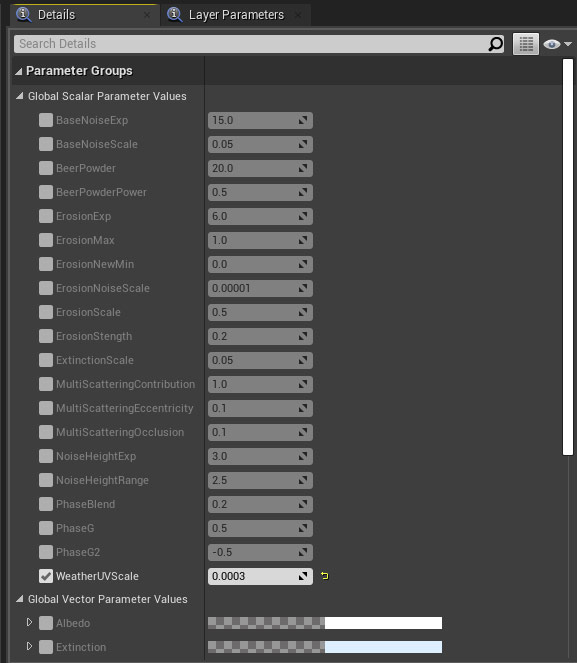Collapse the Parameter Groups section

[x=19, y=71]
